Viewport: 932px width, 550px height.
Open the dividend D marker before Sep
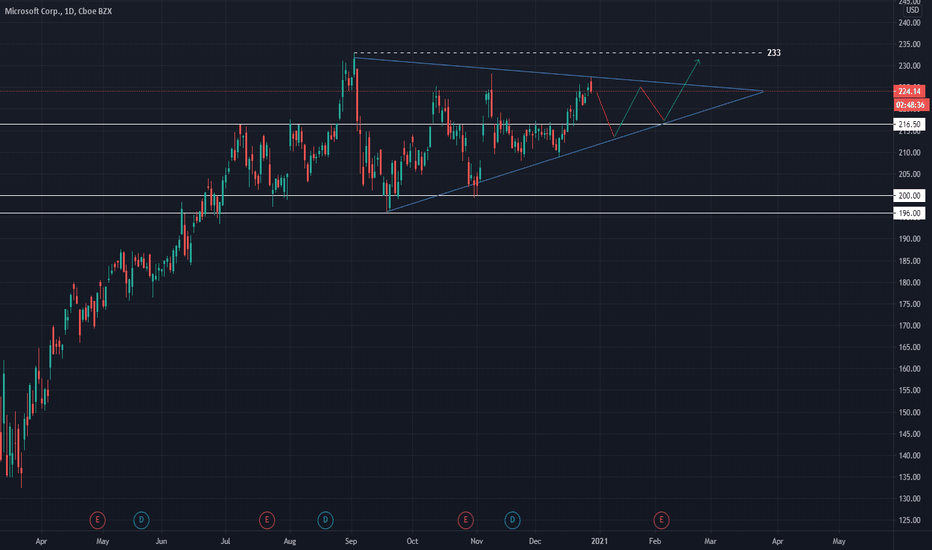pyautogui.click(x=325, y=520)
